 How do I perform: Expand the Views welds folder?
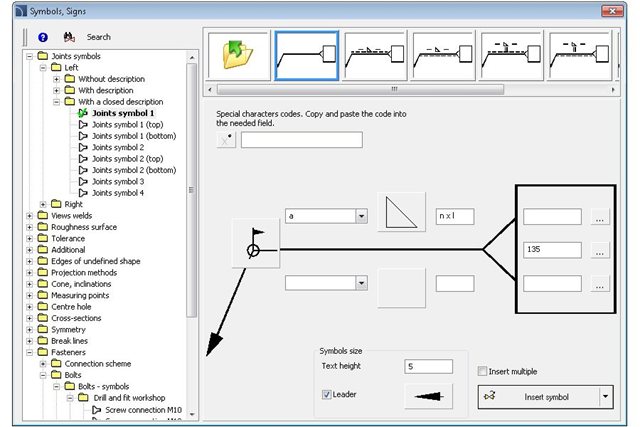point(29,216)
